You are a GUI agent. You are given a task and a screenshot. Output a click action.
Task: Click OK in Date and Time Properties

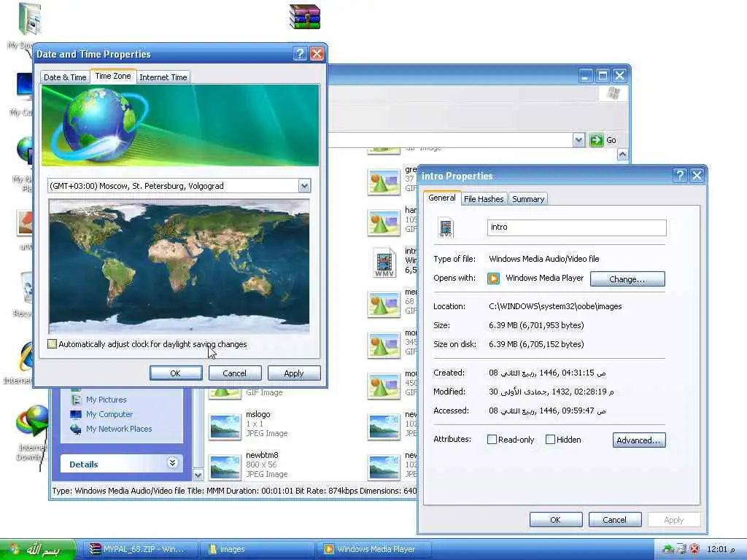point(175,373)
